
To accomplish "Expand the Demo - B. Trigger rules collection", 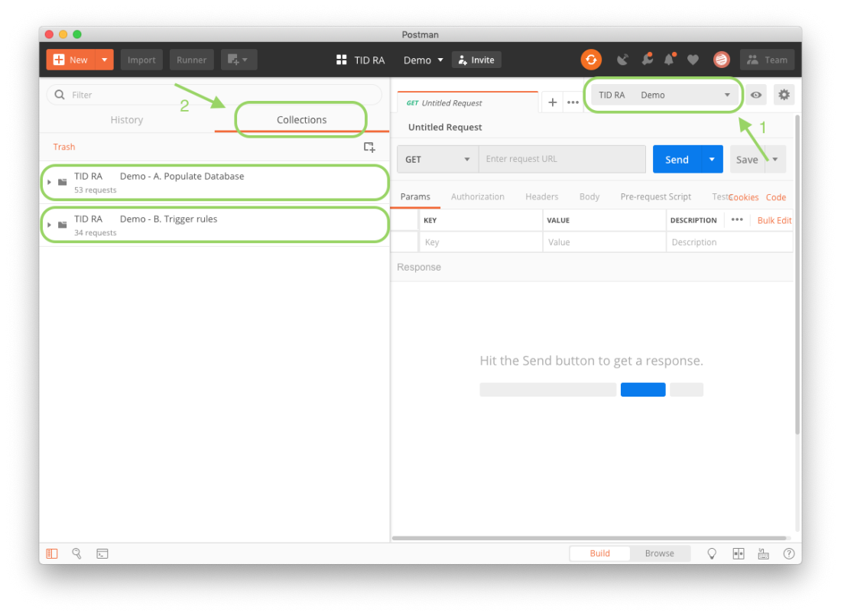I will 50,225.
